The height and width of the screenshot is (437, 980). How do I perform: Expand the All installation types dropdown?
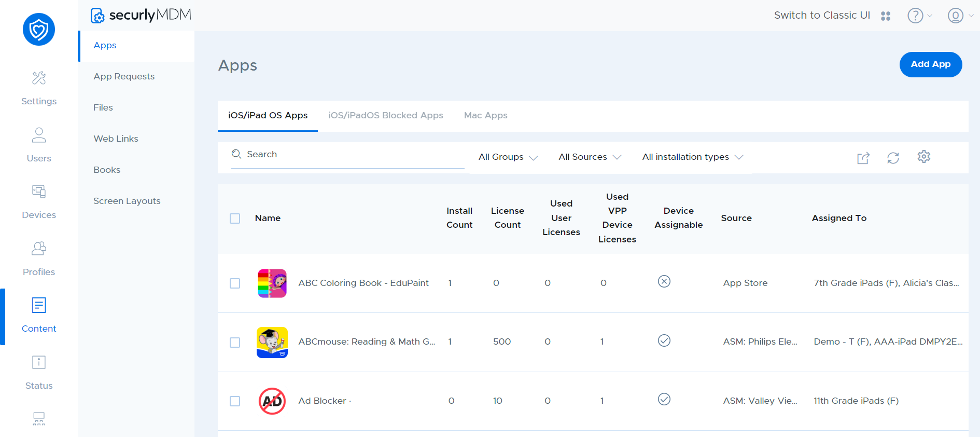click(x=693, y=157)
